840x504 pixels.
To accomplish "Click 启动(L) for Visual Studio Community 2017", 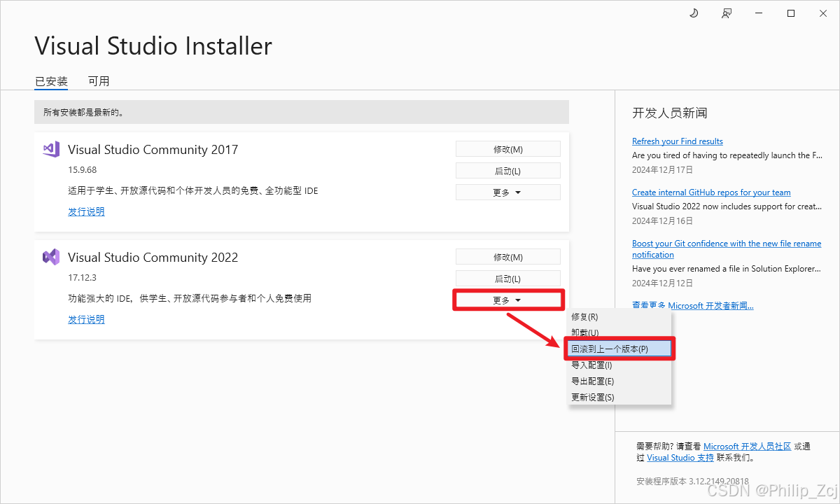I will tap(508, 171).
